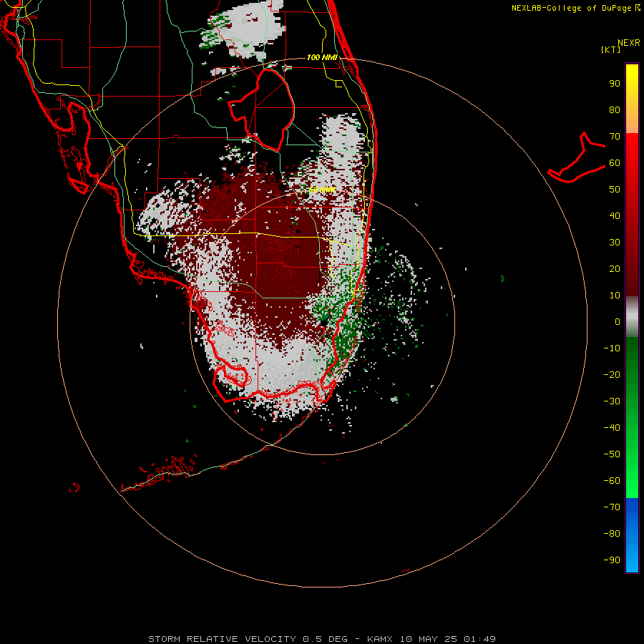The width and height of the screenshot is (644, 644).
Task: Click the -10 scale label
Action: pyautogui.click(x=612, y=348)
